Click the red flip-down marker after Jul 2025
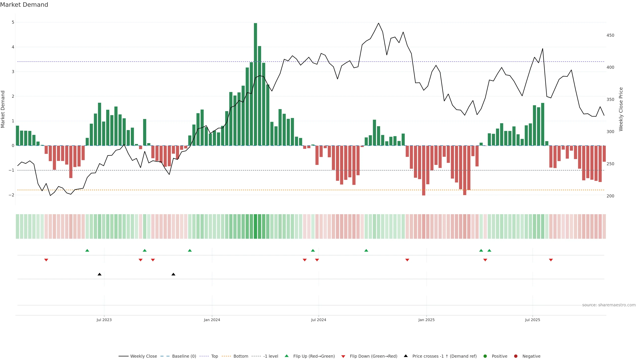Screen dimensions: 644x362 (x=551, y=260)
